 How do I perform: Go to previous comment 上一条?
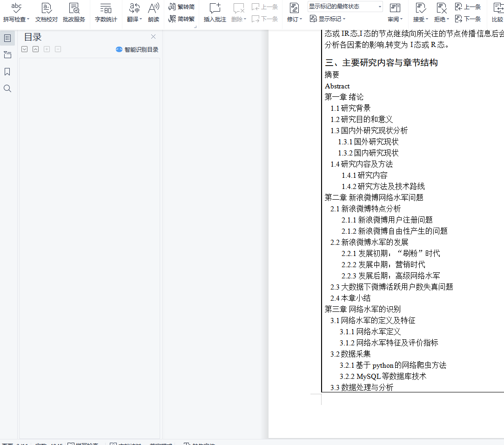tap(264, 7)
